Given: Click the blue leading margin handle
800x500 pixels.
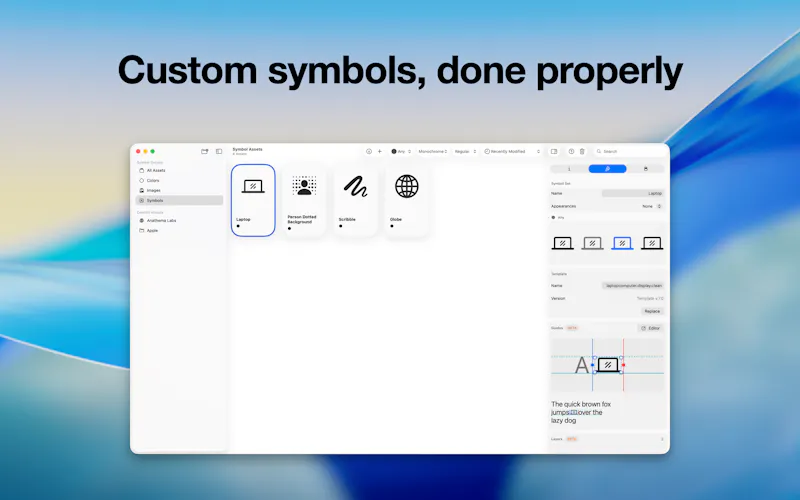Looking at the screenshot, I should 592,365.
